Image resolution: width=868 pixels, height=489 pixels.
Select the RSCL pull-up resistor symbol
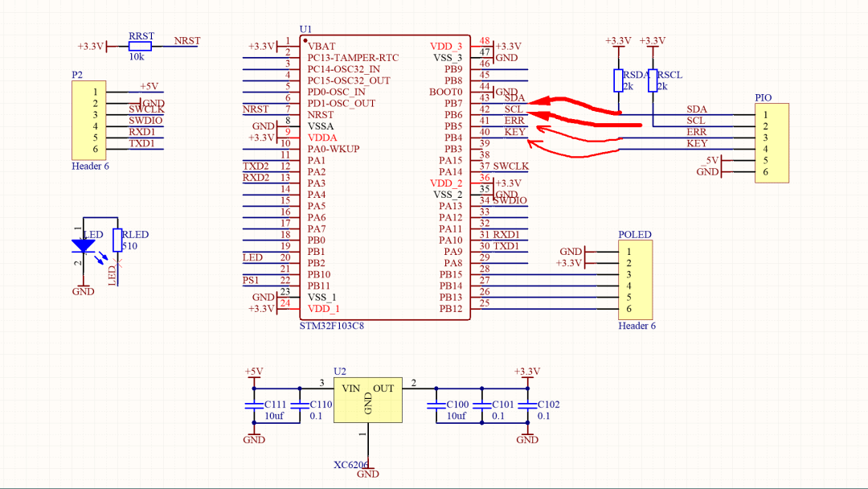click(653, 81)
